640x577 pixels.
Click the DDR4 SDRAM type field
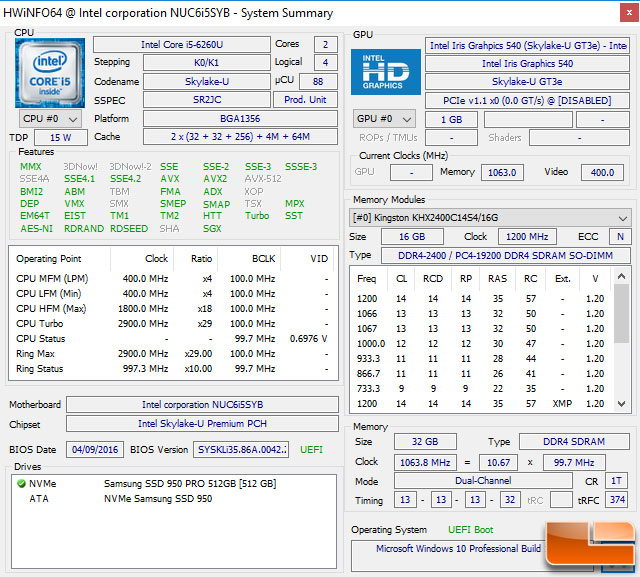coord(574,442)
